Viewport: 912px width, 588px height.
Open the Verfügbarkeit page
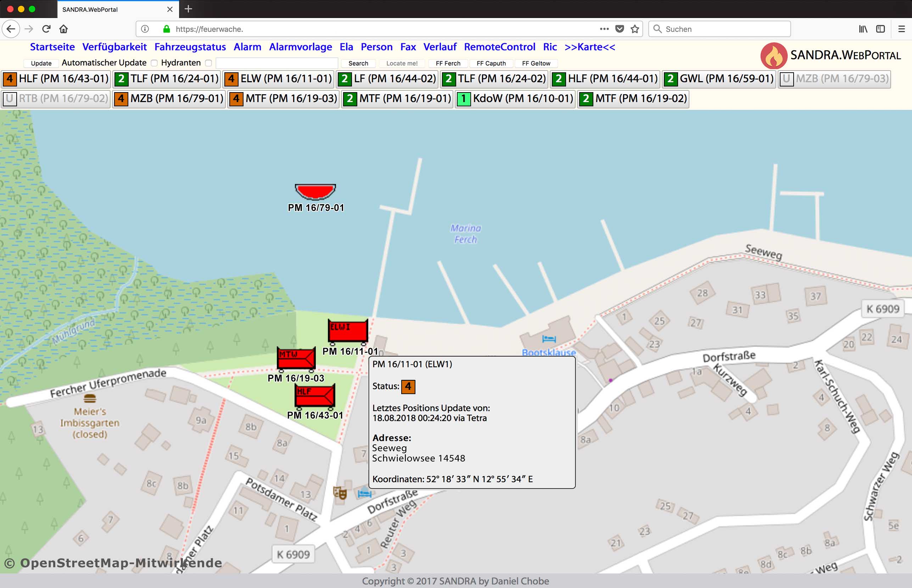coord(114,47)
